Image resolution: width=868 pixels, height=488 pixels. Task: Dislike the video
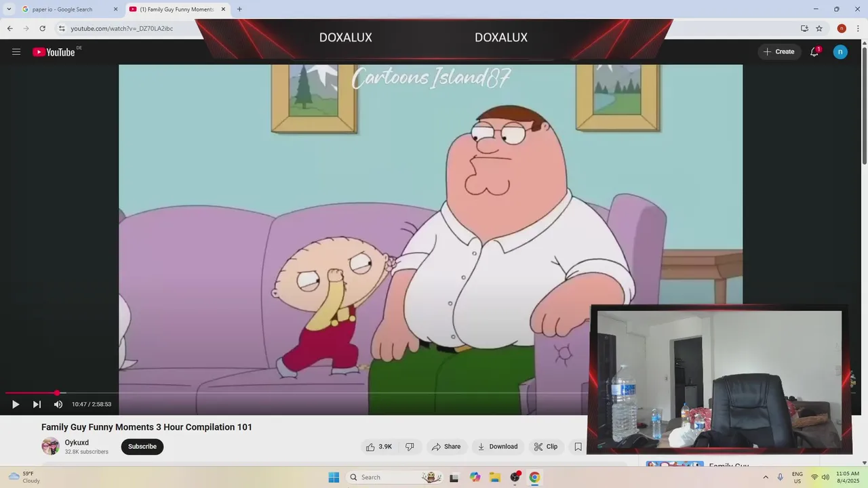coord(410,447)
